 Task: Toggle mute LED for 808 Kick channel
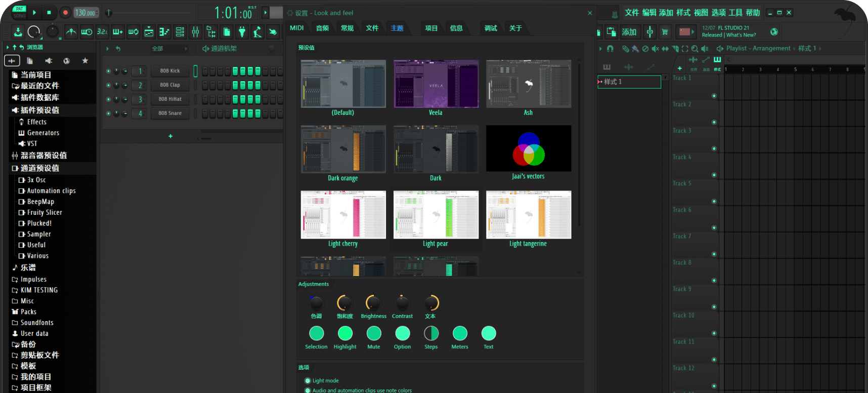[x=108, y=71]
